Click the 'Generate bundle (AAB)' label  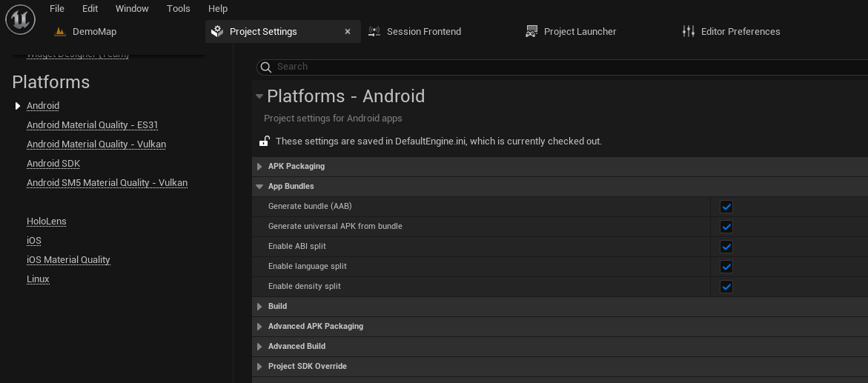[310, 207]
